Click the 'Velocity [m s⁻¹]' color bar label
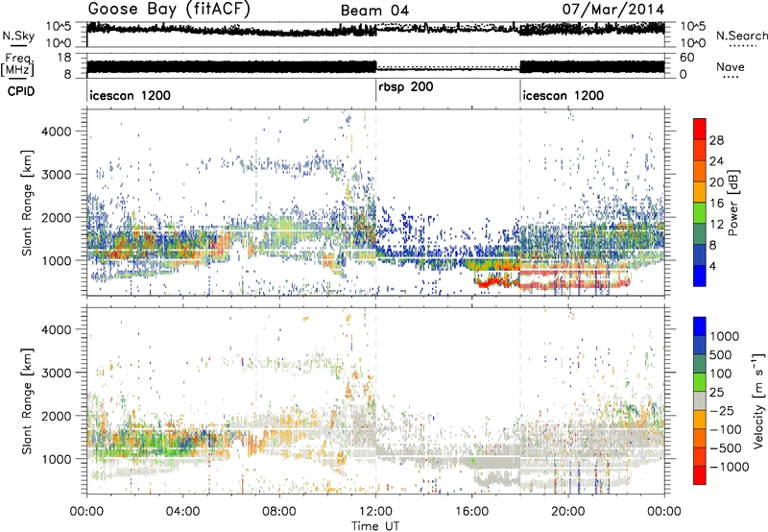This screenshot has width=768, height=532. pyautogui.click(x=758, y=400)
